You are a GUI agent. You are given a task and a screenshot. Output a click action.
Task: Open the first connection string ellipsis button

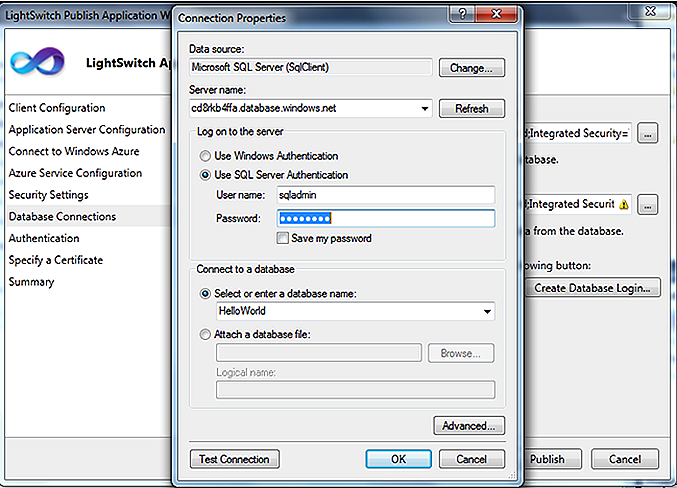point(647,133)
